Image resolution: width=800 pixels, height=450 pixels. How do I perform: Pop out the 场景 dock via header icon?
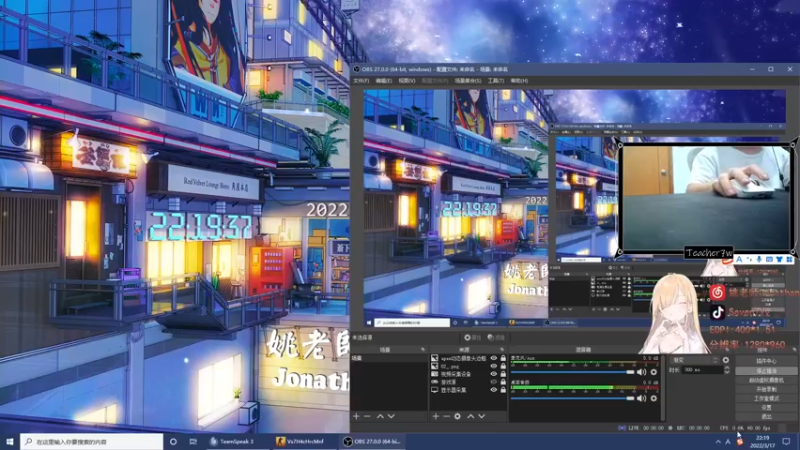(x=422, y=350)
